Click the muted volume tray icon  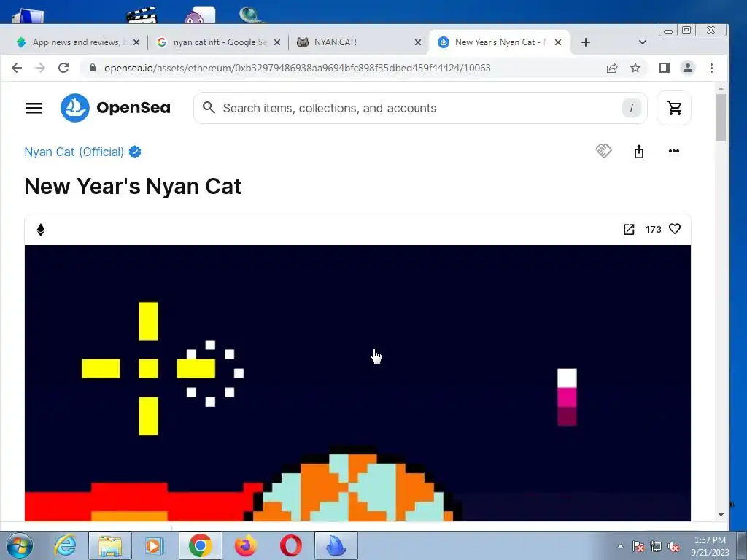(x=673, y=546)
